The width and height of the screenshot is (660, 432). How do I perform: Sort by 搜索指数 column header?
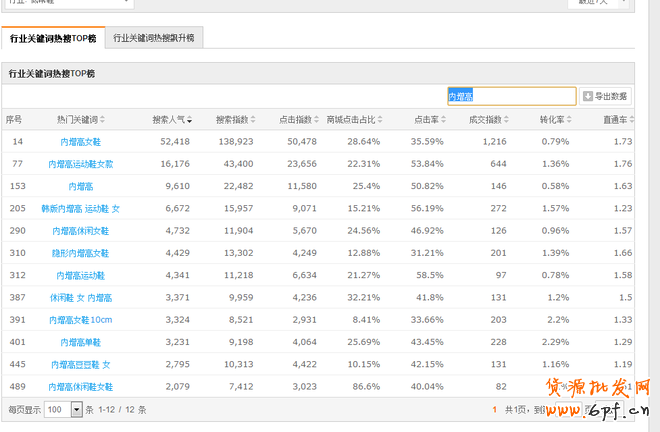coord(235,120)
